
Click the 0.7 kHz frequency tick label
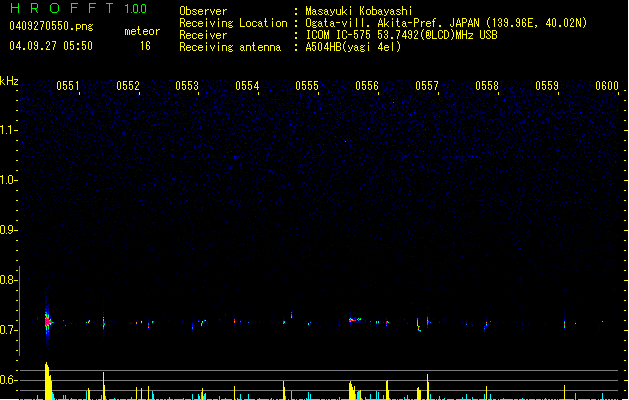coord(7,330)
